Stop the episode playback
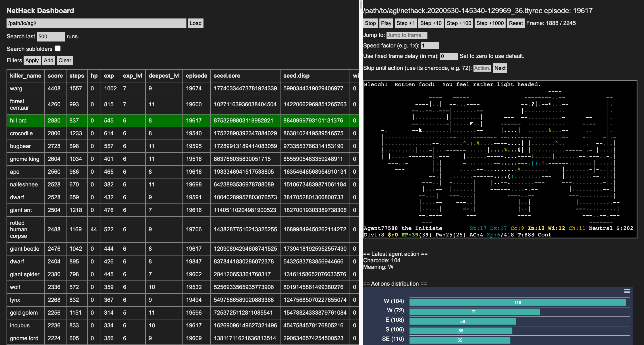Viewport: 644px width, 345px height. pos(370,23)
